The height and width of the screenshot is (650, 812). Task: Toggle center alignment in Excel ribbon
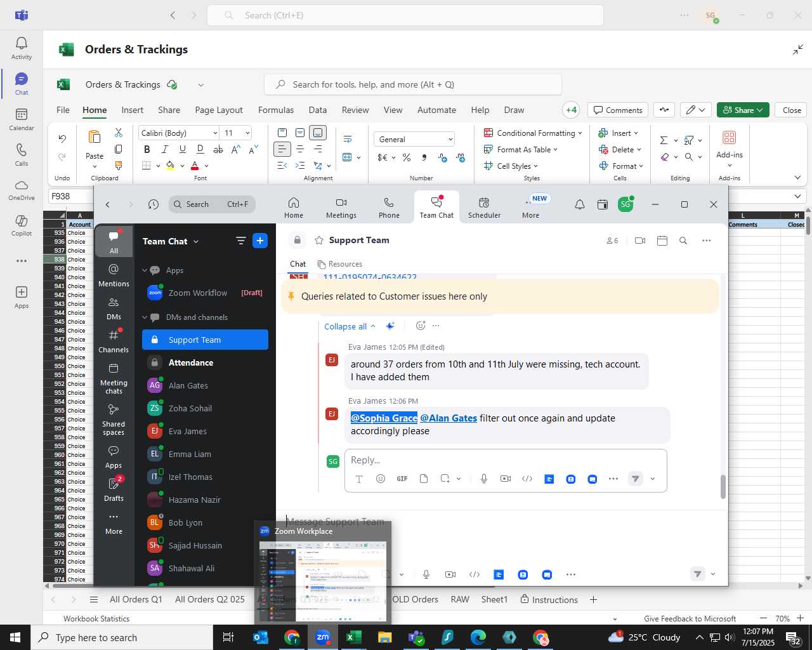(300, 149)
